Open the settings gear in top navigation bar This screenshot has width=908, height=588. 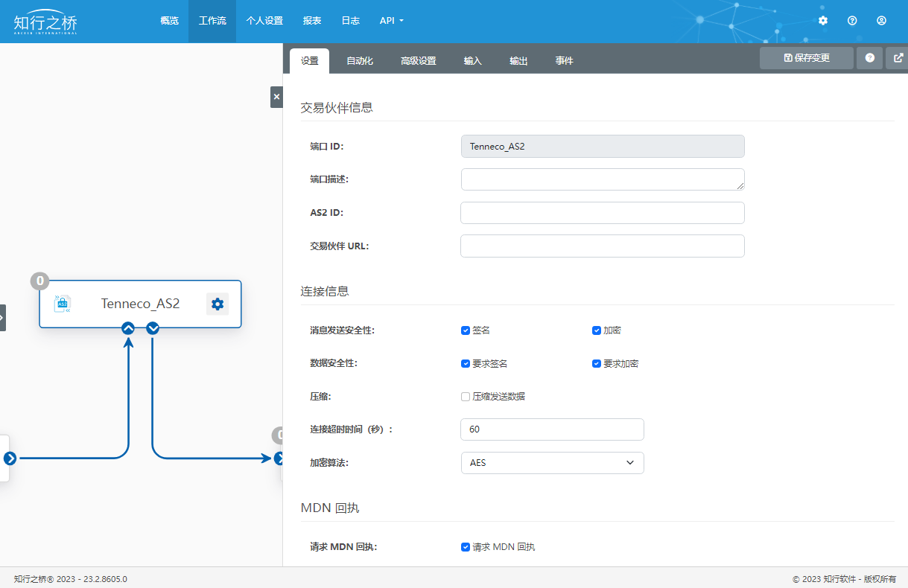pos(823,21)
